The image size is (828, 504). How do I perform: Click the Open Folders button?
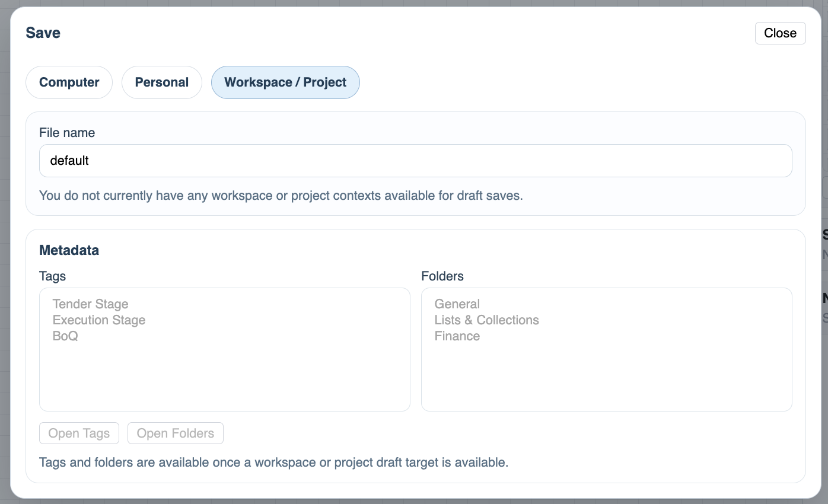(x=176, y=433)
